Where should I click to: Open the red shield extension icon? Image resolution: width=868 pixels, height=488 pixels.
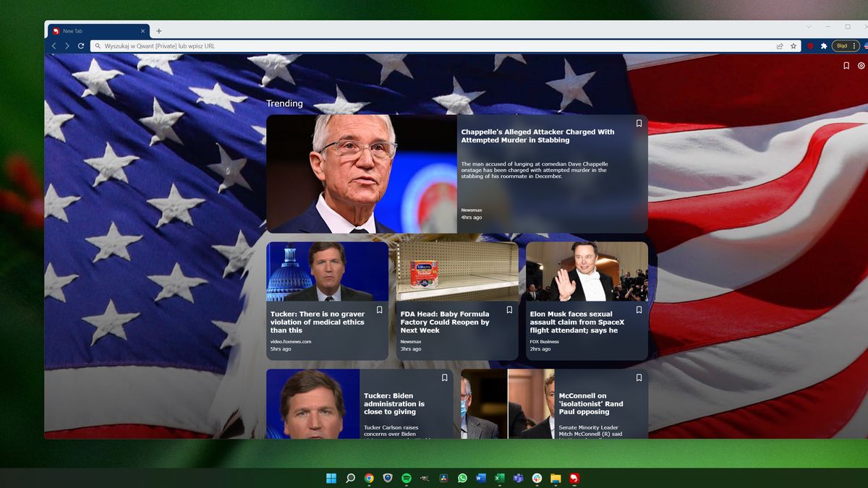[x=810, y=46]
